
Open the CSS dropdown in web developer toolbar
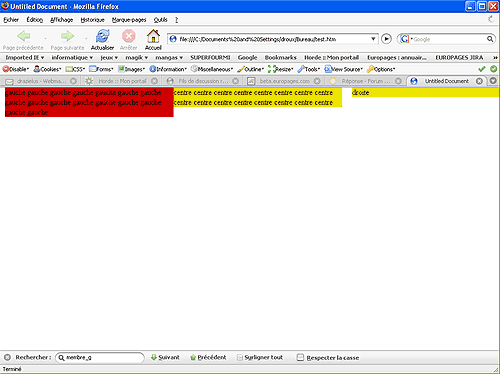point(75,69)
